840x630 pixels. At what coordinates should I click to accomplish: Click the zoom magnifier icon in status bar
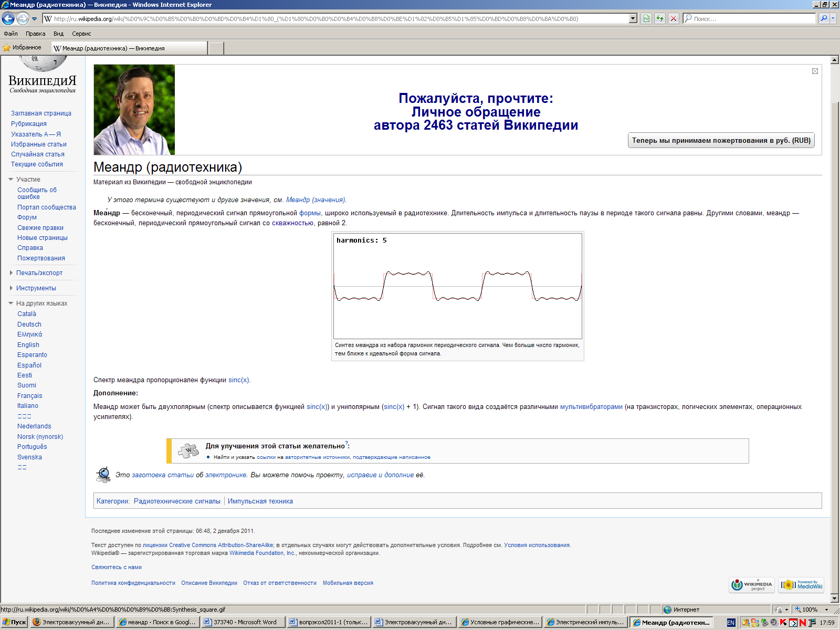click(x=797, y=610)
